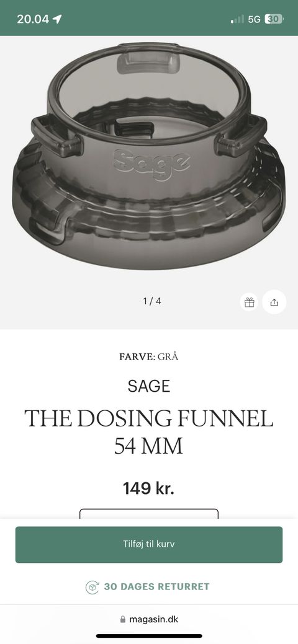The width and height of the screenshot is (298, 644).
Task: Tap the location arrow in status bar
Action: coord(57,19)
